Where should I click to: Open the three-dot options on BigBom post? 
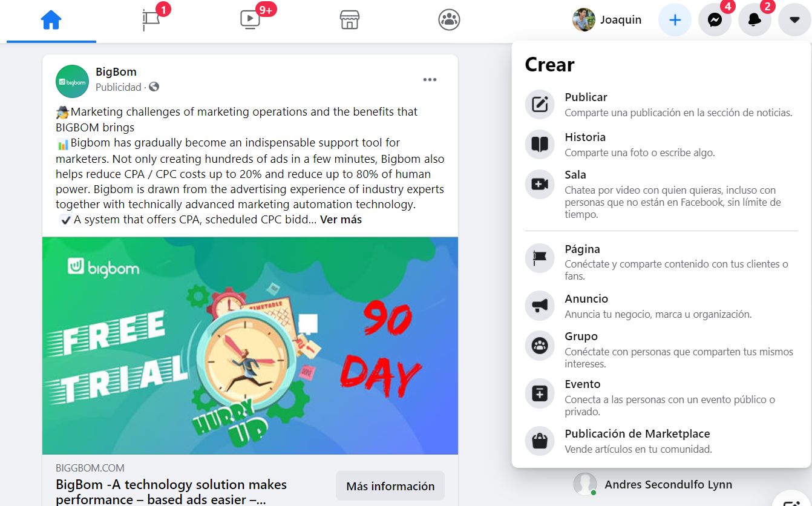pyautogui.click(x=430, y=80)
